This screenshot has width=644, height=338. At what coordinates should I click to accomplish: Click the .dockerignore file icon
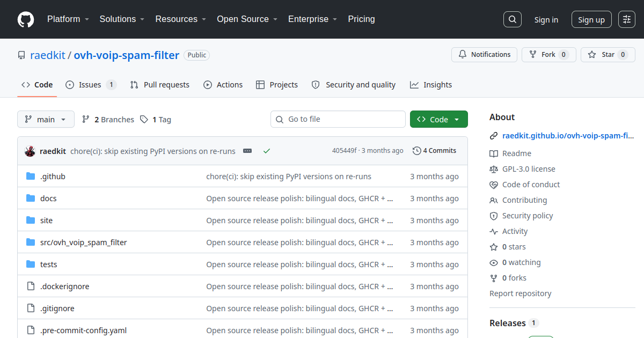tap(31, 286)
